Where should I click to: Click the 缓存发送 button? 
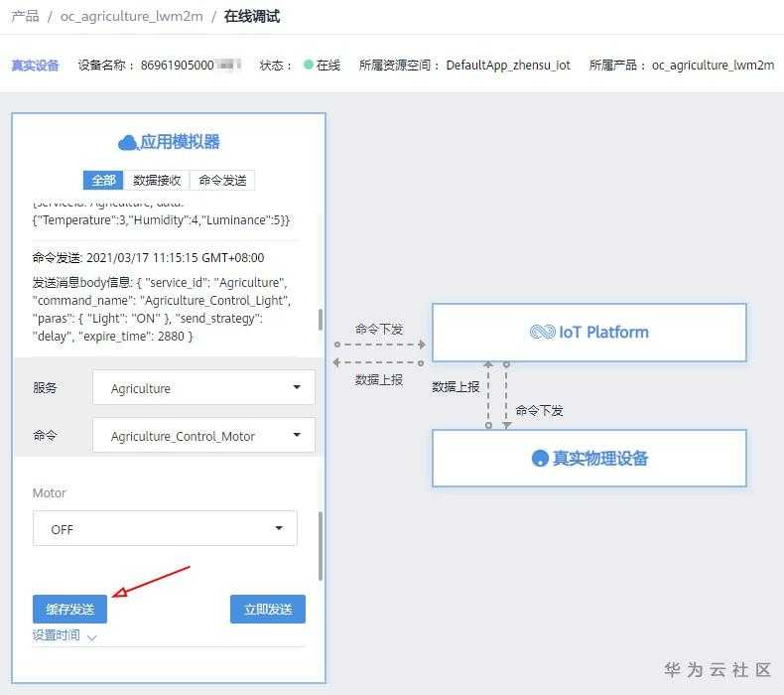pos(70,609)
